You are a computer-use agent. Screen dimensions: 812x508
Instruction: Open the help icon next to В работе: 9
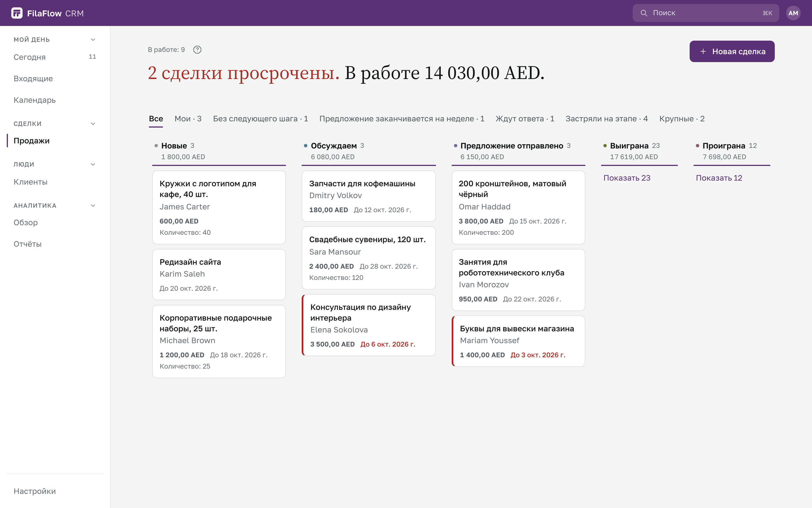pos(197,50)
